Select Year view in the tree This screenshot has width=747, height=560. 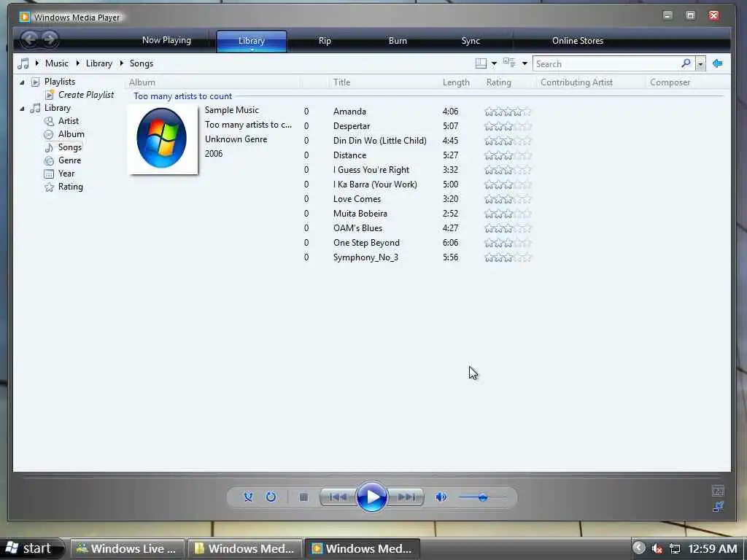pos(66,174)
